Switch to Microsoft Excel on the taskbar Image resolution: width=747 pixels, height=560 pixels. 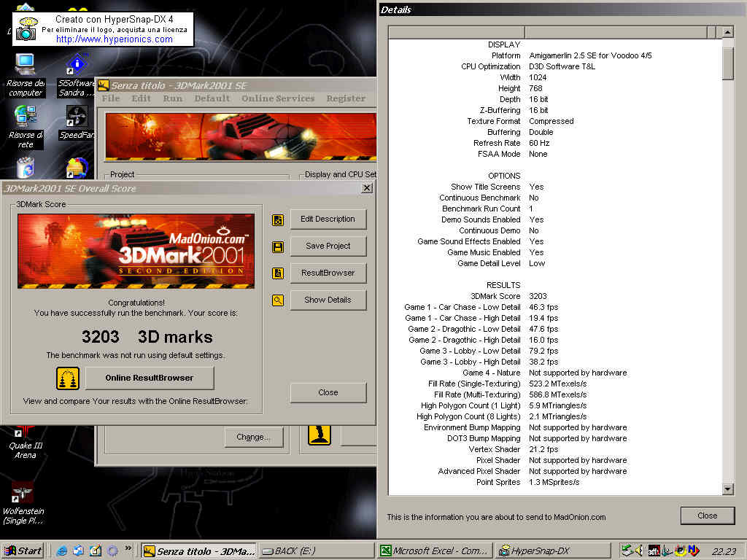tap(435, 551)
